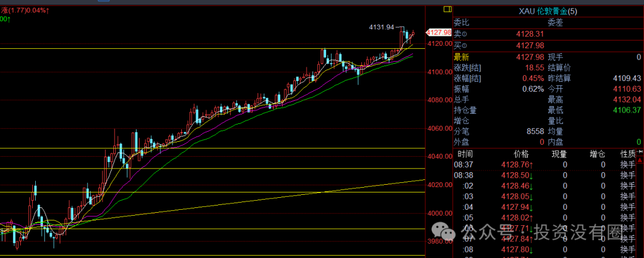Image resolution: width=644 pixels, height=258 pixels.
Task: Click the 内盘 label
Action: [555, 142]
